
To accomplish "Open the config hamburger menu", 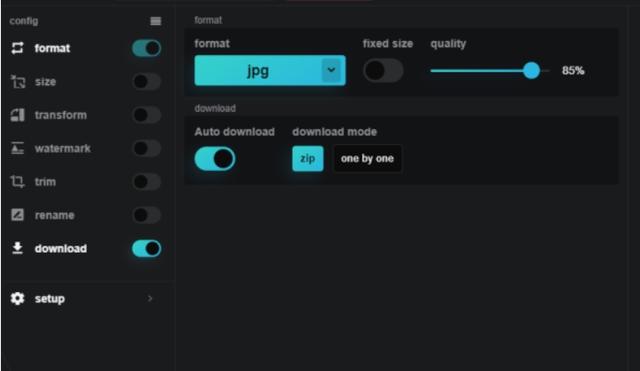I will (156, 21).
